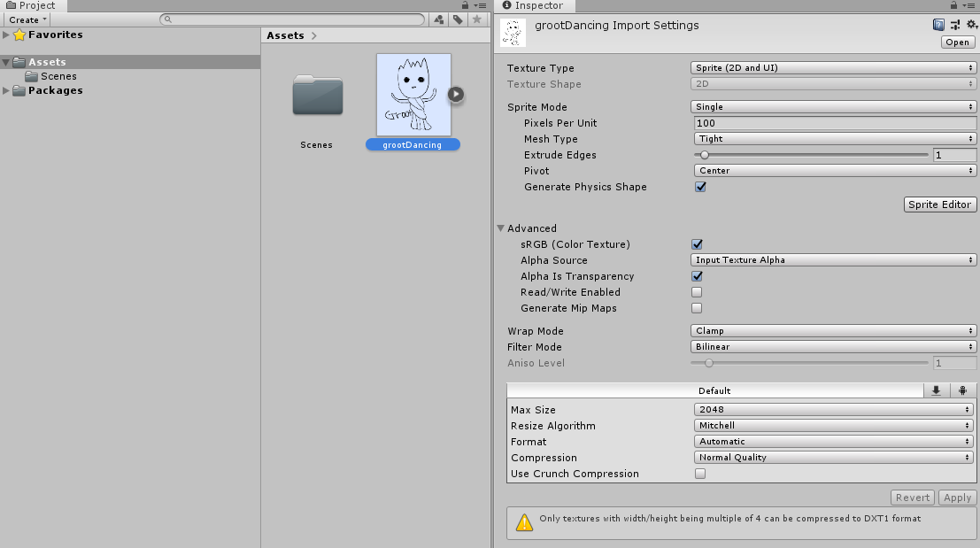
Task: Adjust the Aniso Level slider
Action: [809, 362]
